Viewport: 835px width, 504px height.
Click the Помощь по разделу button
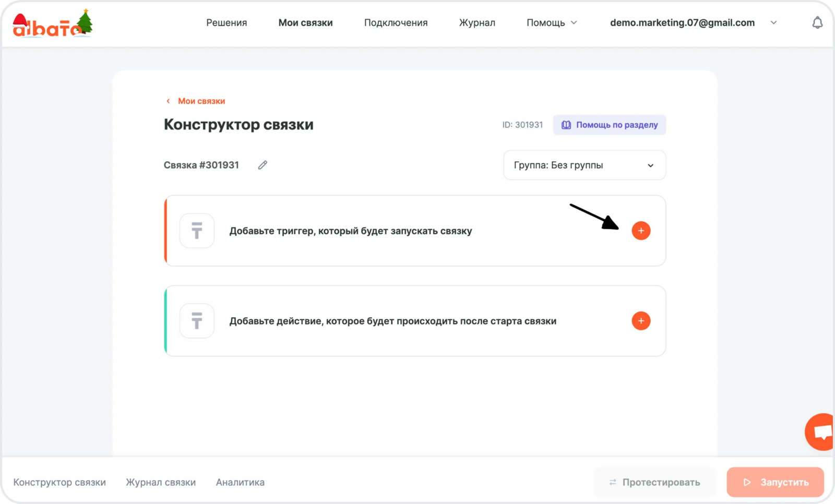609,125
